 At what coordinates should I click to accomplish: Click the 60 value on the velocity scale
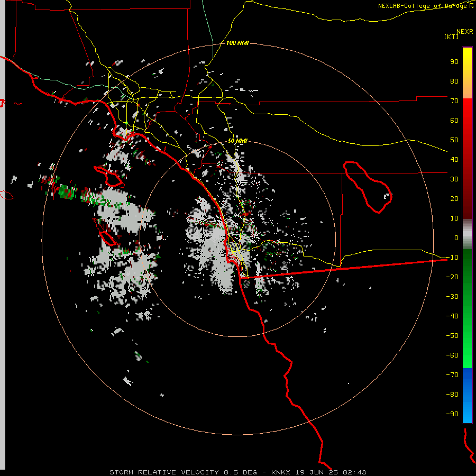coord(454,121)
